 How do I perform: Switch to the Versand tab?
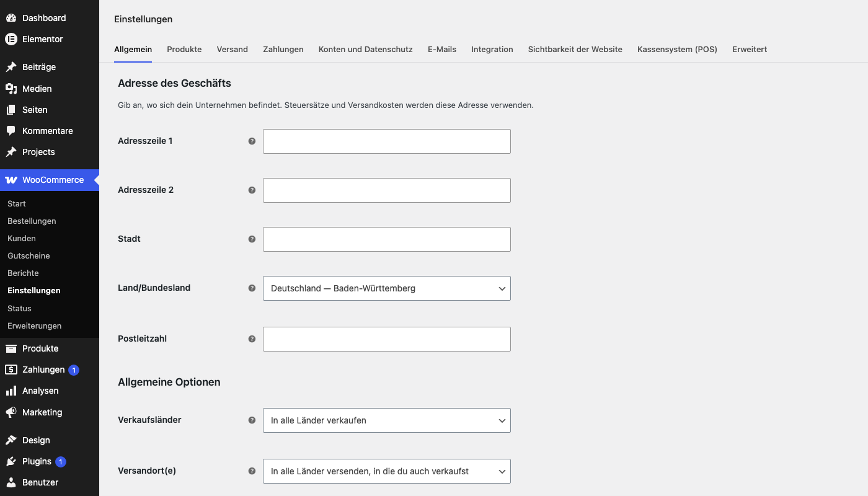pyautogui.click(x=232, y=50)
